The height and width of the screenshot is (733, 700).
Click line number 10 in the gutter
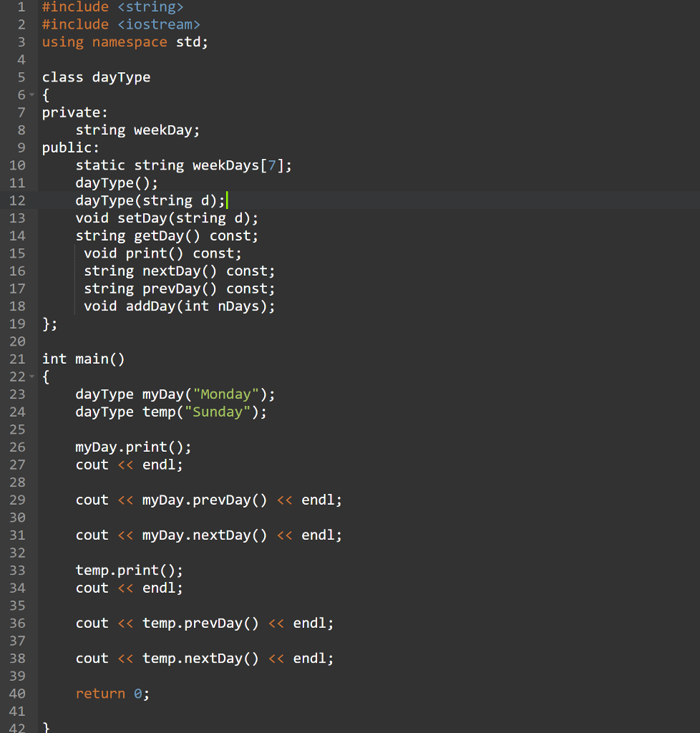coord(17,165)
